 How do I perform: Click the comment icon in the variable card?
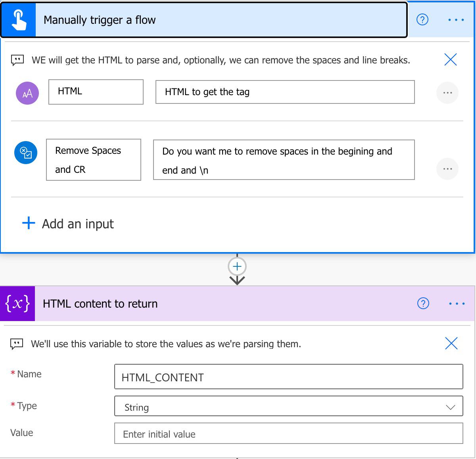tap(17, 344)
